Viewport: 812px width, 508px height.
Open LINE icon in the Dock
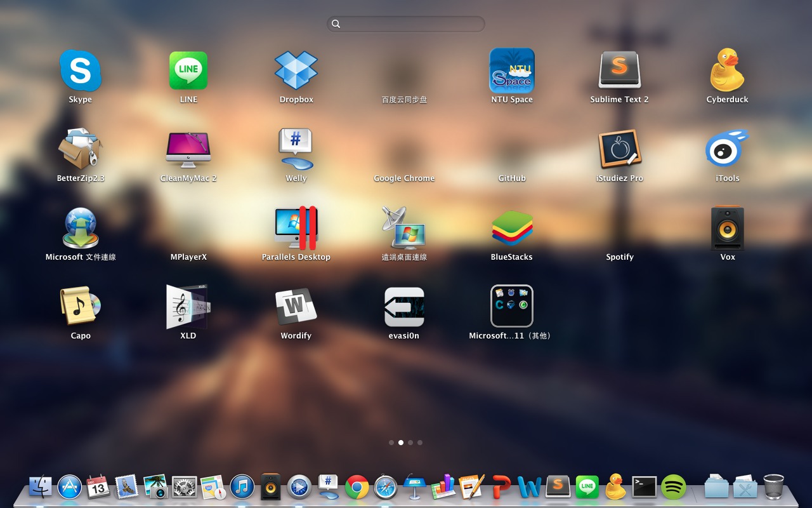tap(587, 487)
